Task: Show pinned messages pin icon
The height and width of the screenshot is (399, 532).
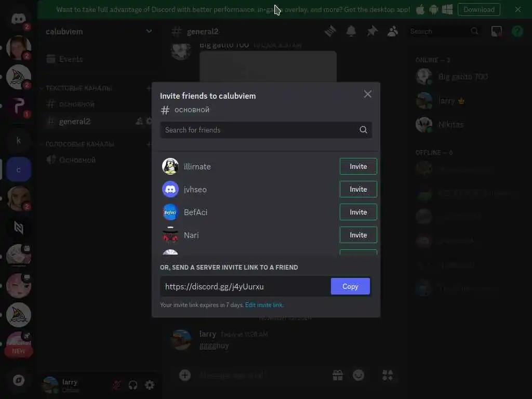Action: tap(372, 31)
